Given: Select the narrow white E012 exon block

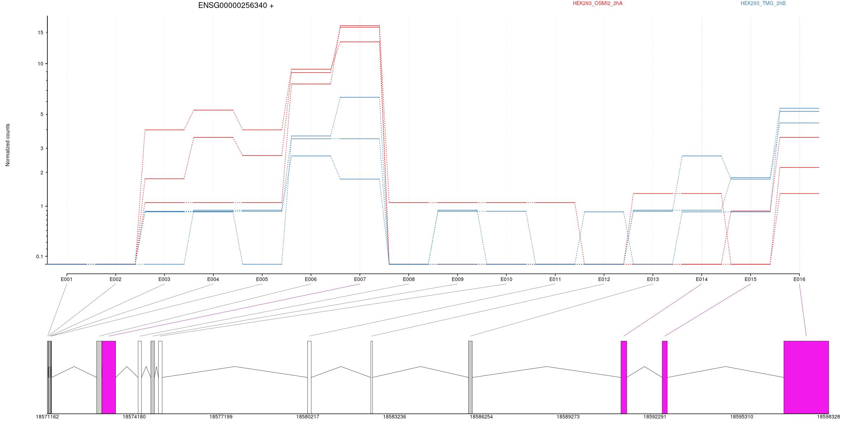Looking at the screenshot, I should coord(371,377).
